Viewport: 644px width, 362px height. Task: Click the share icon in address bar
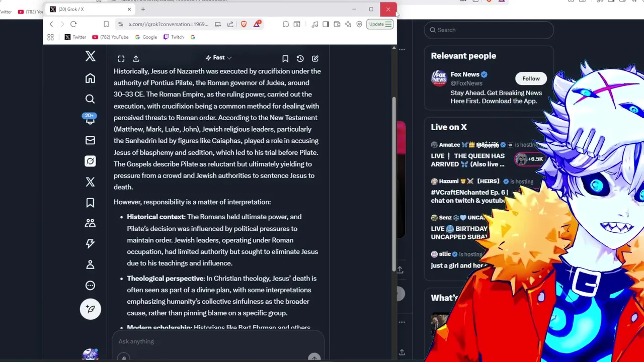point(230,24)
